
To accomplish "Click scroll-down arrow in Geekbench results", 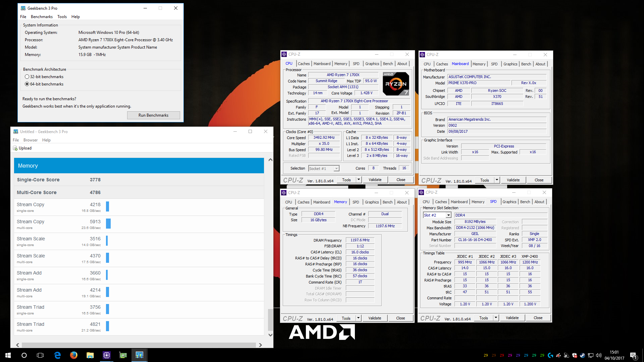I will [x=270, y=335].
